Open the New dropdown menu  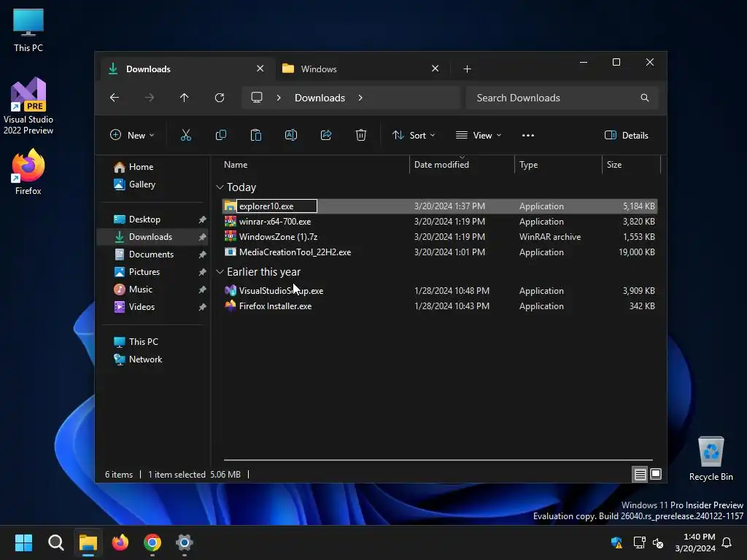pyautogui.click(x=132, y=135)
